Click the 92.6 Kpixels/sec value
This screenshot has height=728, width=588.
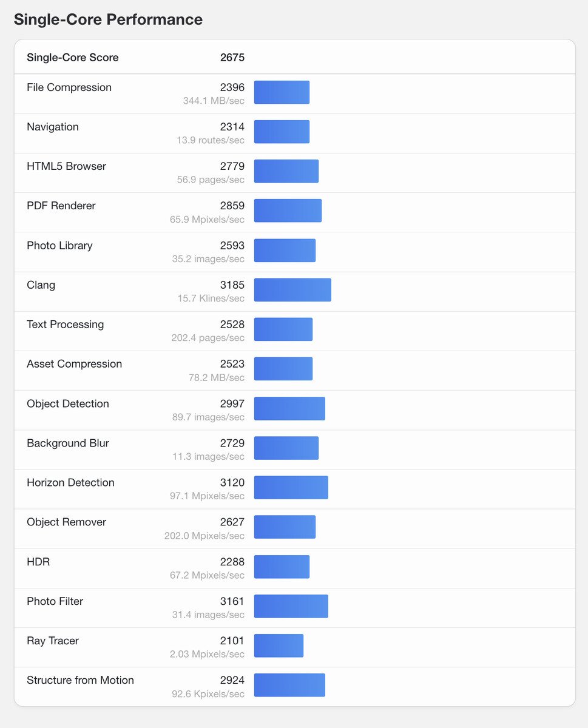tap(208, 693)
